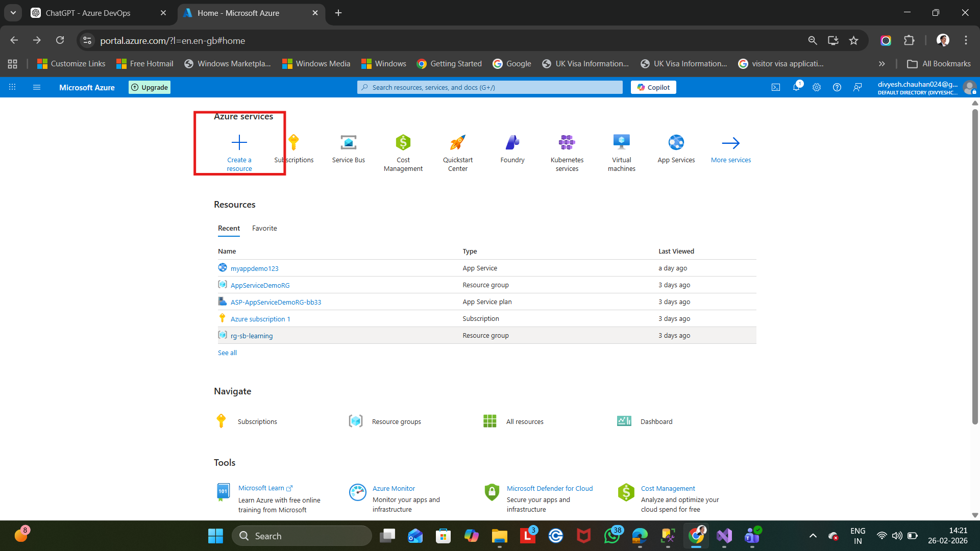The image size is (980, 551).
Task: Open the Service Bus service
Action: (x=348, y=148)
